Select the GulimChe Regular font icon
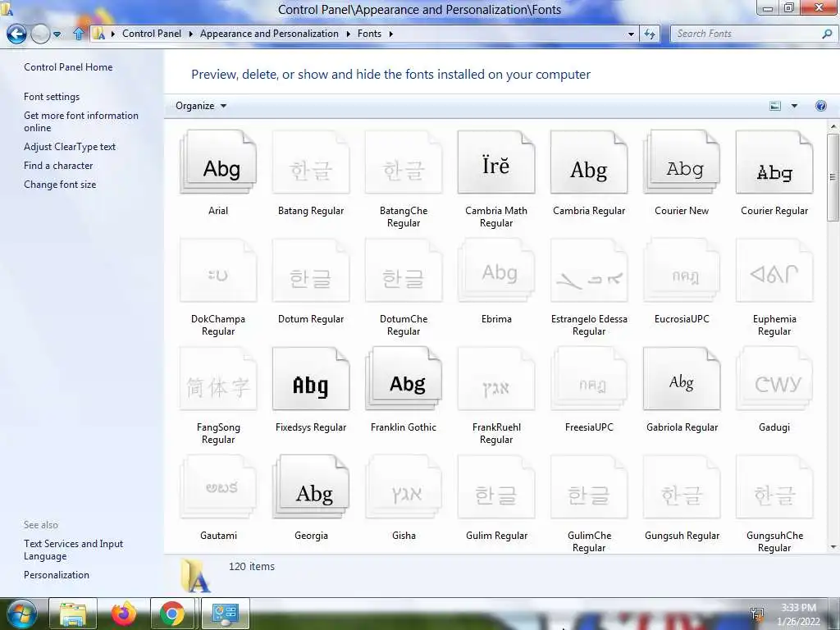The width and height of the screenshot is (840, 630). point(589,487)
